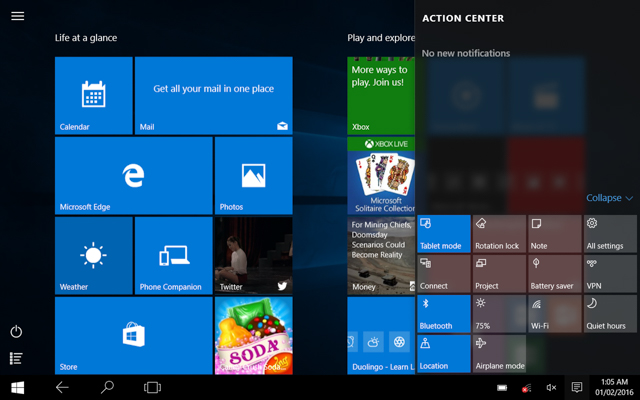
Task: Click the taskbar clock and date
Action: pyautogui.click(x=614, y=387)
